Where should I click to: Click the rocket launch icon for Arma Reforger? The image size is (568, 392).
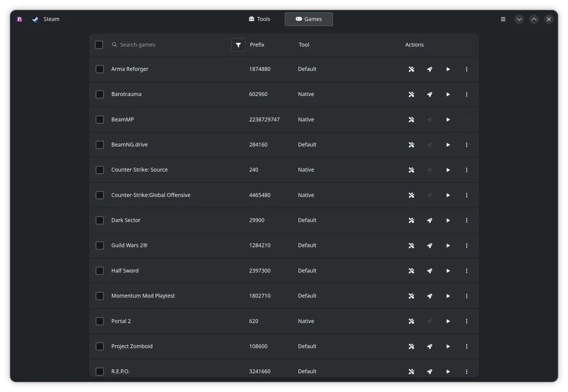[x=430, y=70]
